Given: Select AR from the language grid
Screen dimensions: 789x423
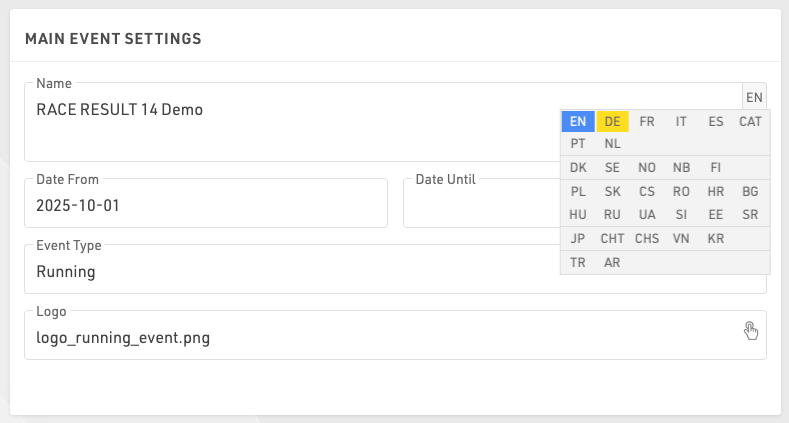Looking at the screenshot, I should coord(613,262).
